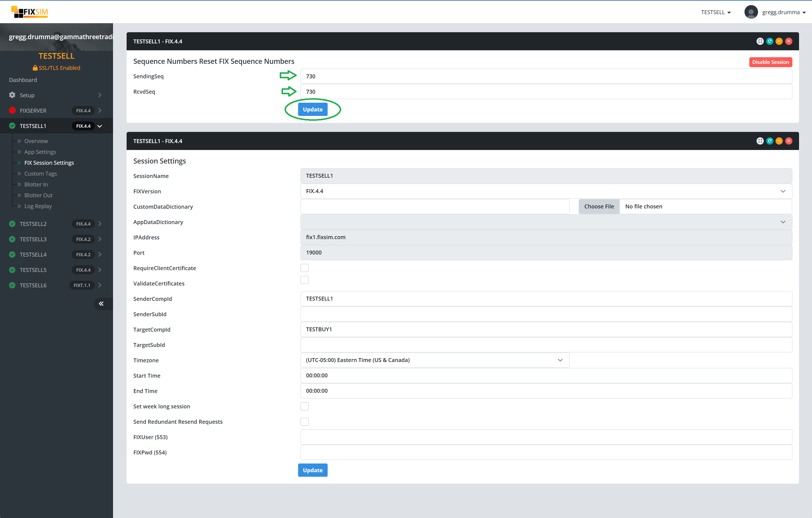This screenshot has height=518, width=812.
Task: Enable the RequireClientCertificate checkbox
Action: coord(304,268)
